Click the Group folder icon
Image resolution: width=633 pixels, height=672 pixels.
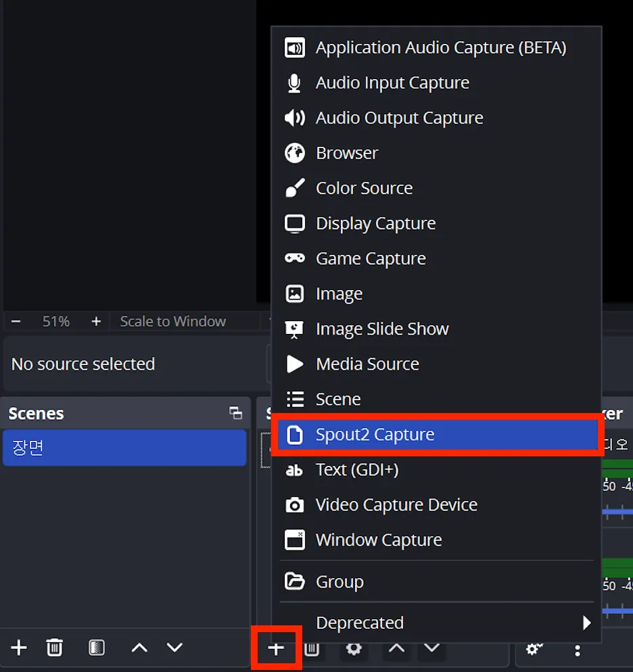295,581
